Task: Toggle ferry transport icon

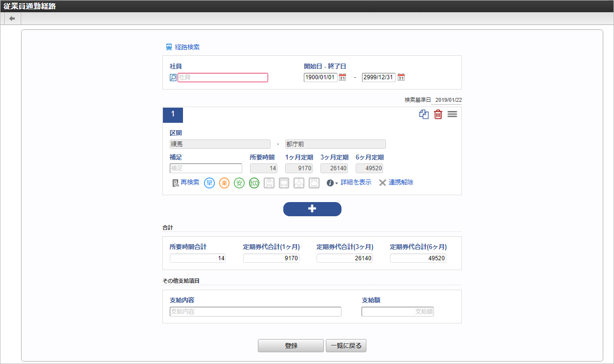Action: pyautogui.click(x=315, y=183)
